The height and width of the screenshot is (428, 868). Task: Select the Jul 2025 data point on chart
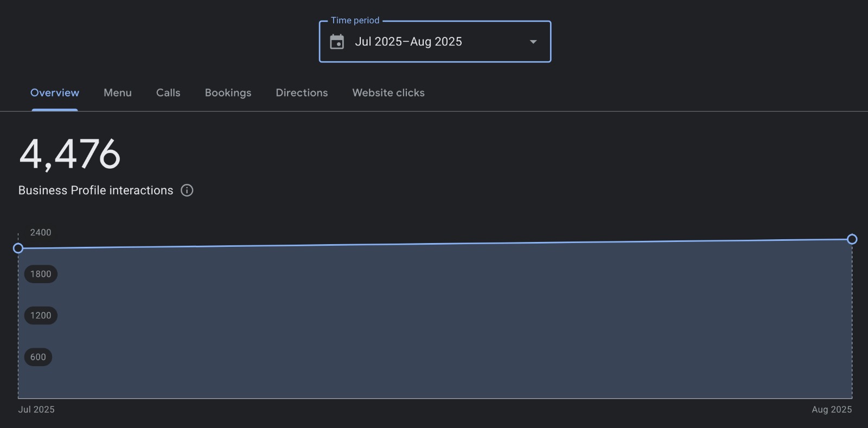18,248
